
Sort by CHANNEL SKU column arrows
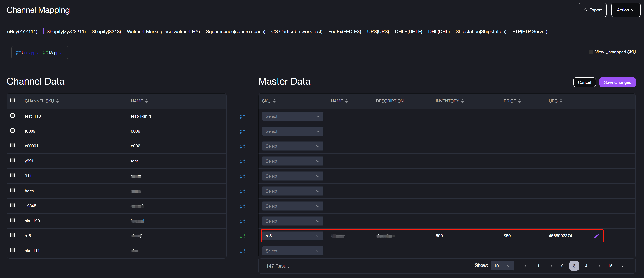point(57,101)
